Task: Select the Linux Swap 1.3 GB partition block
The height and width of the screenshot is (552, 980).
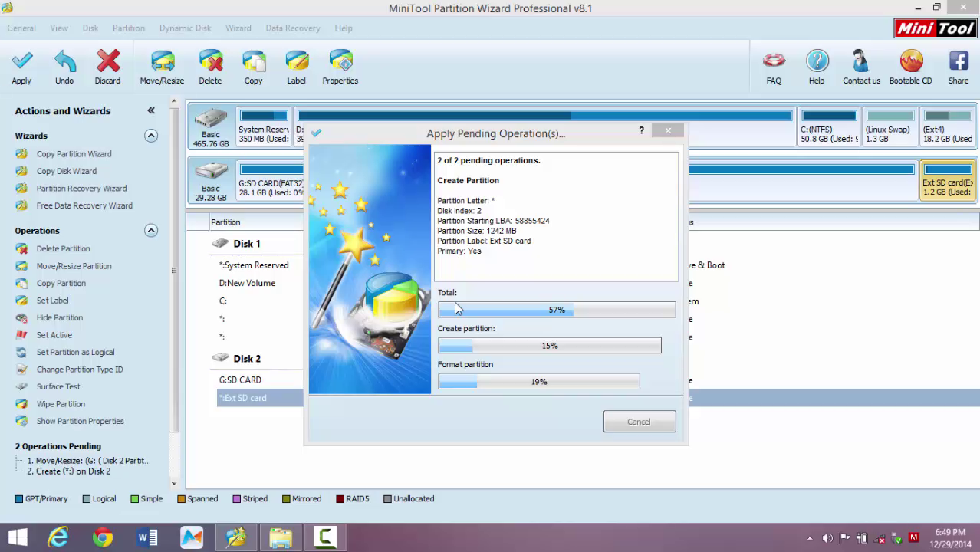Action: 889,127
